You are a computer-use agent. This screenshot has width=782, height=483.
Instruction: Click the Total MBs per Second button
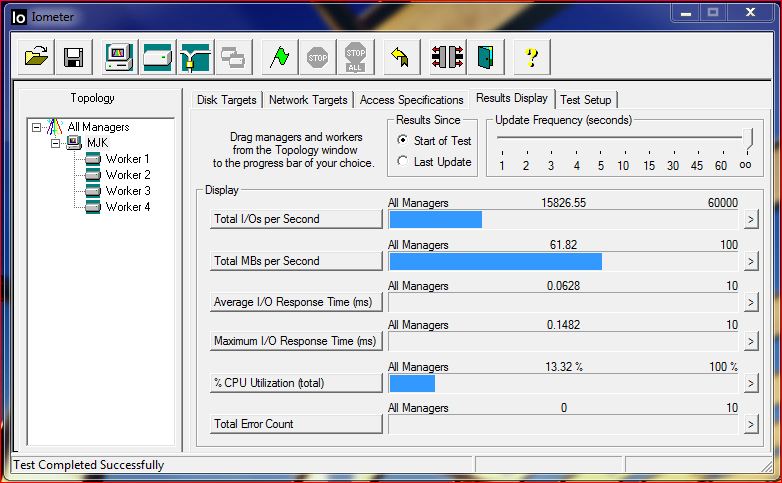pos(296,261)
